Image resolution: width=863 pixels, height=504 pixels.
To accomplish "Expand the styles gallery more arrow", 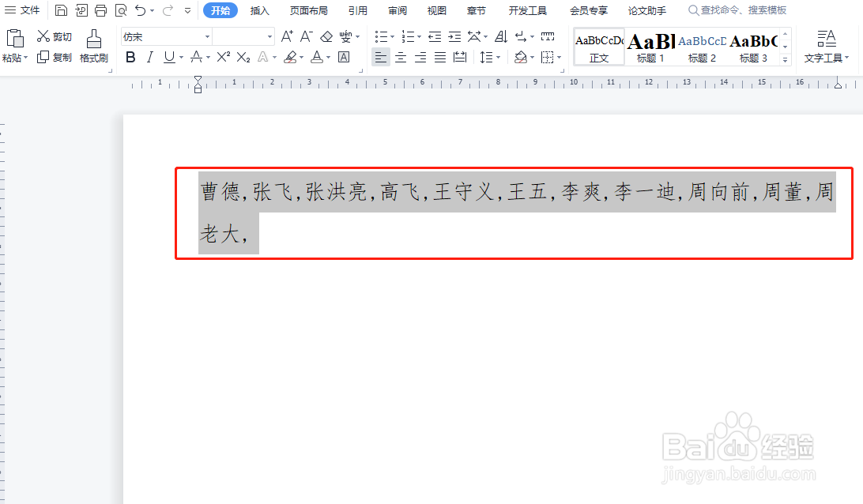I will coord(786,59).
